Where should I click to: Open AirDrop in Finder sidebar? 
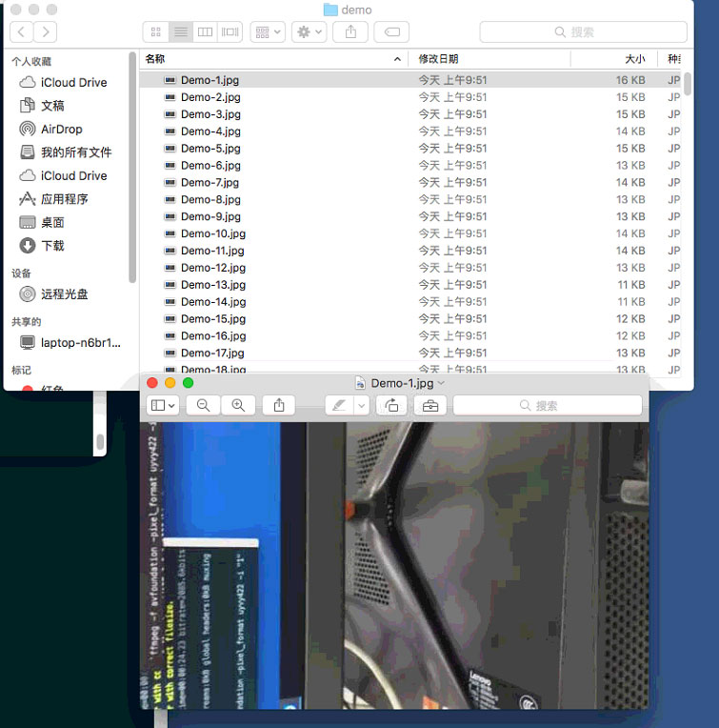[51, 129]
